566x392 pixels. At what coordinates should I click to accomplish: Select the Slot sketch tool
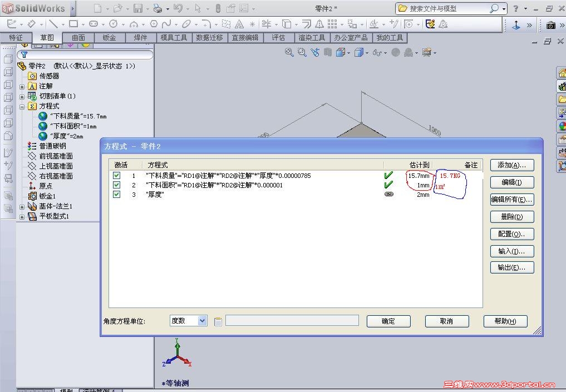(x=93, y=24)
